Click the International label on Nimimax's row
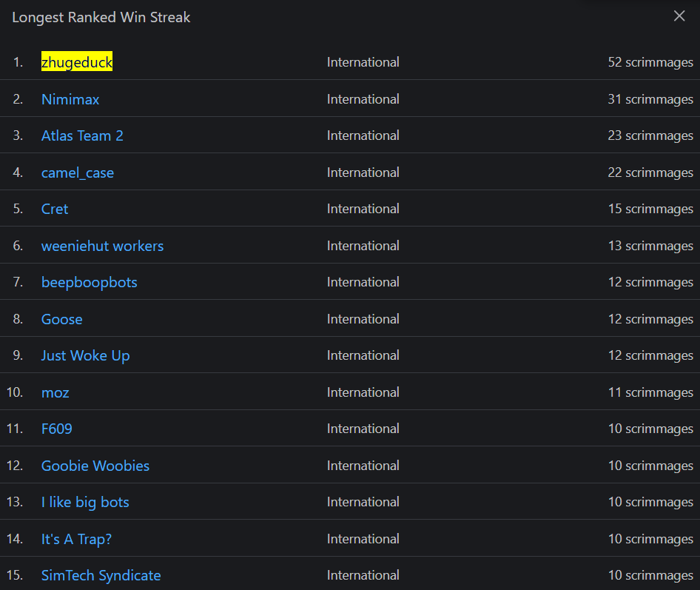The width and height of the screenshot is (700, 590). 363,98
